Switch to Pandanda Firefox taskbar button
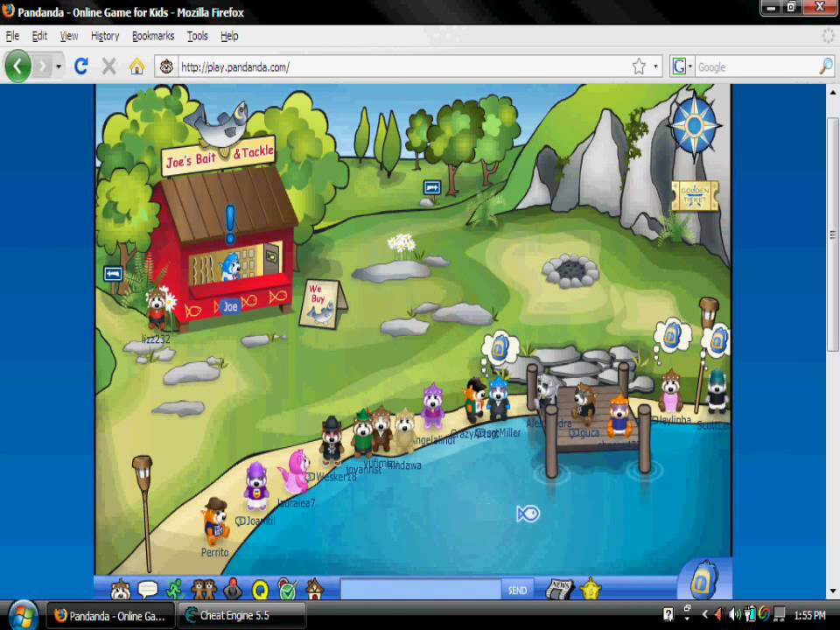The width and height of the screenshot is (840, 630). pos(110,615)
